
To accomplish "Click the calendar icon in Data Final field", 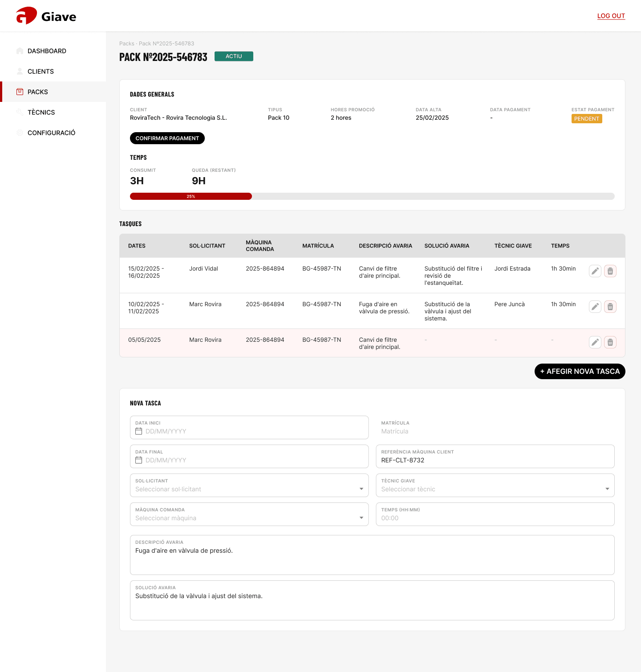I will 139,460.
